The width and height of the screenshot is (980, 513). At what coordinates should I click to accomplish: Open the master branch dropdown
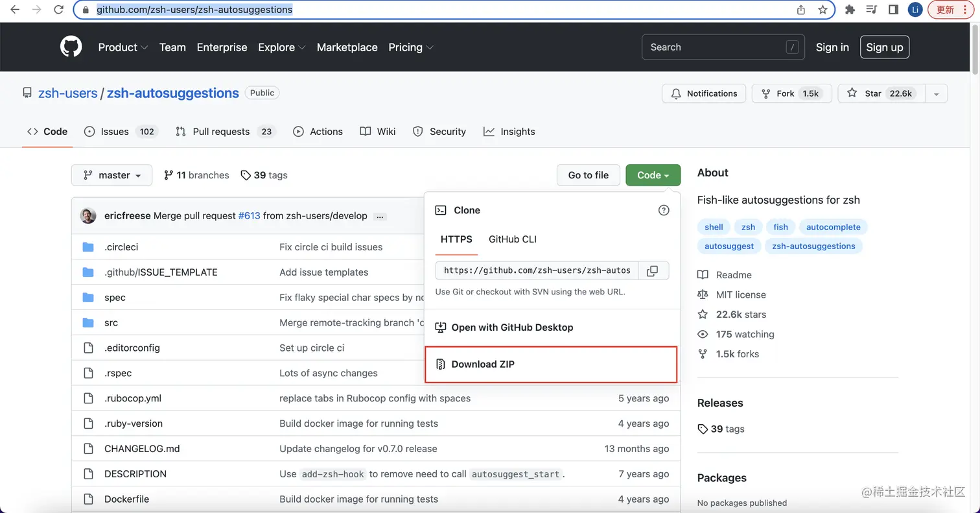111,175
